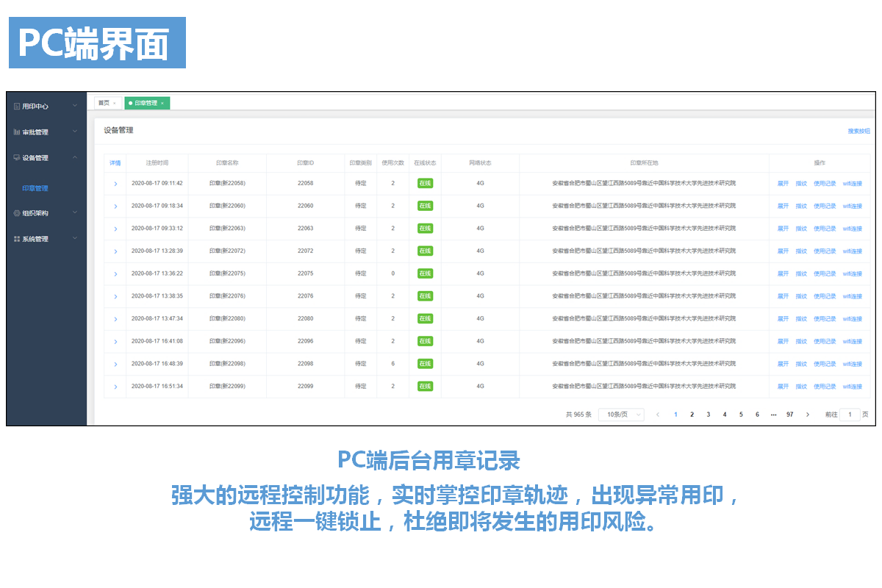Switch to the 首页 tab
Image resolution: width=882 pixels, height=588 pixels.
[104, 104]
